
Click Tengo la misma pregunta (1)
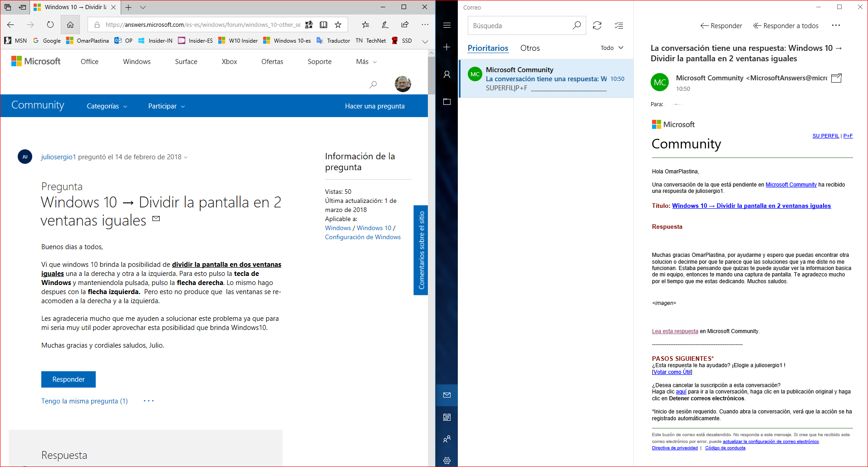coord(84,401)
